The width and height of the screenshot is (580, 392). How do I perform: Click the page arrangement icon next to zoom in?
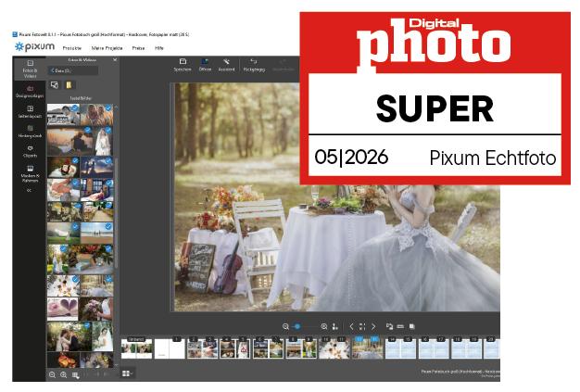click(x=335, y=326)
